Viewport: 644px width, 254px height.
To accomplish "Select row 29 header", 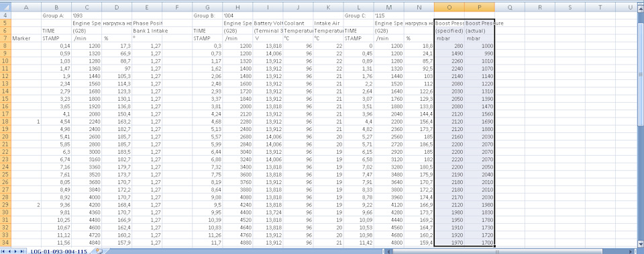I will (x=6, y=205).
